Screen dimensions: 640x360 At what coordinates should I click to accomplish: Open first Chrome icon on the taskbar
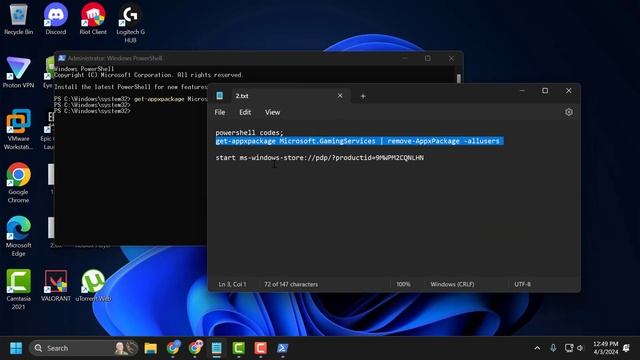(x=173, y=348)
